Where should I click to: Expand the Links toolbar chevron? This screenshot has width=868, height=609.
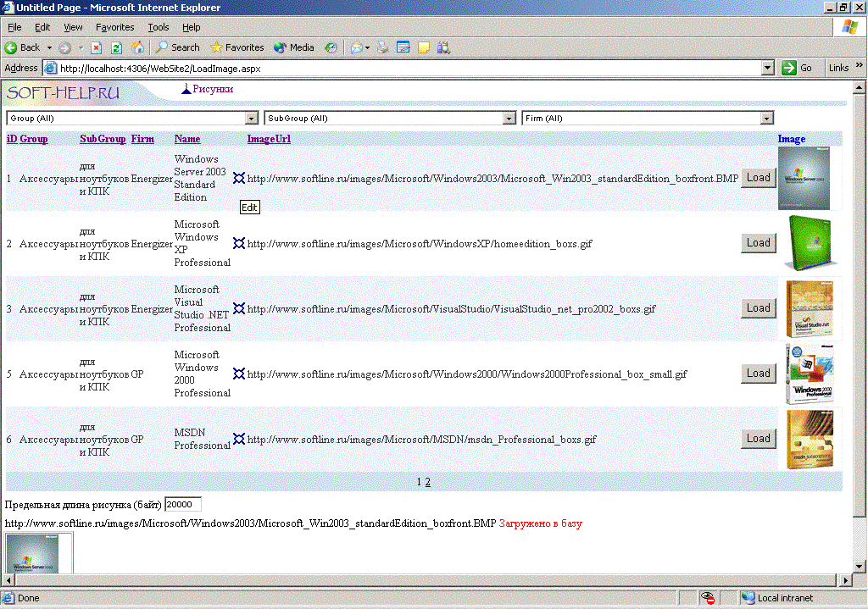point(860,65)
